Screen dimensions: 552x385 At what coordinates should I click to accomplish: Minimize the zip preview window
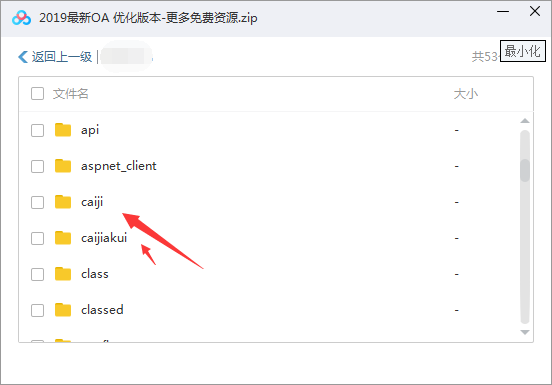point(503,12)
